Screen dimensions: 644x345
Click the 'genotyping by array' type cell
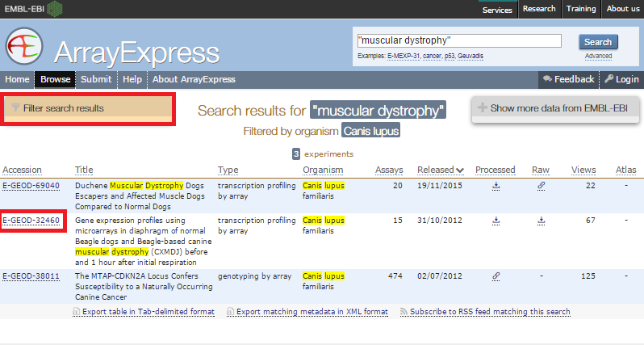pos(255,276)
